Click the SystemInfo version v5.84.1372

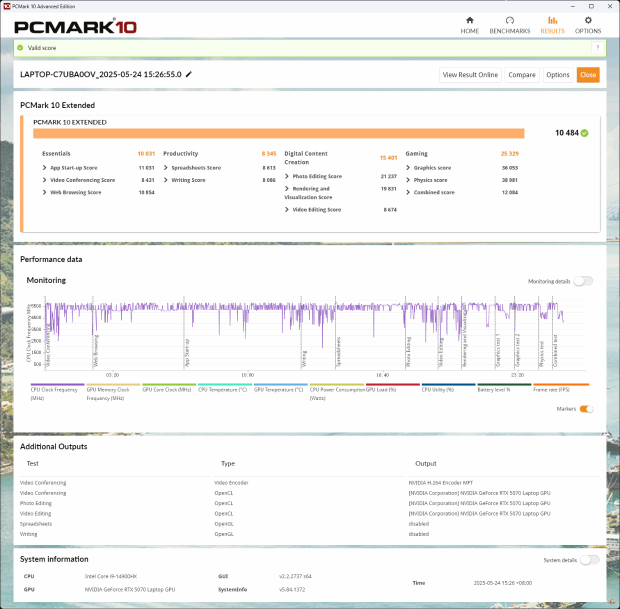click(x=292, y=589)
